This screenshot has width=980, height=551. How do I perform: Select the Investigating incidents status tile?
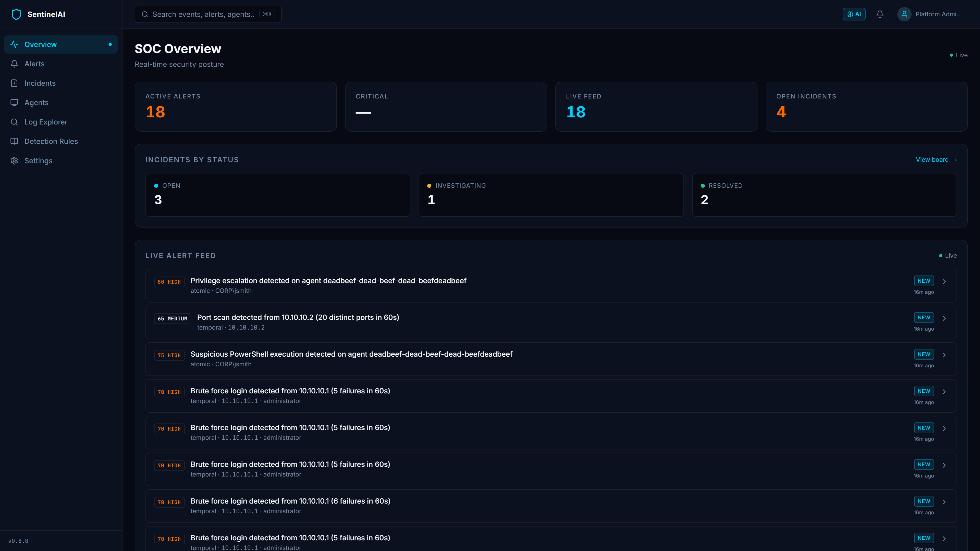click(x=551, y=195)
